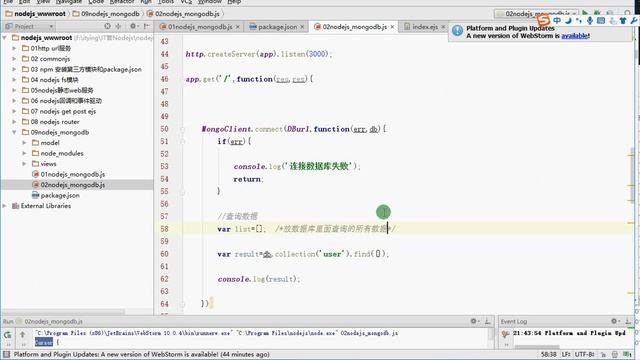Click the blue info icon in update notification
640x360 pixels.
pos(458,30)
